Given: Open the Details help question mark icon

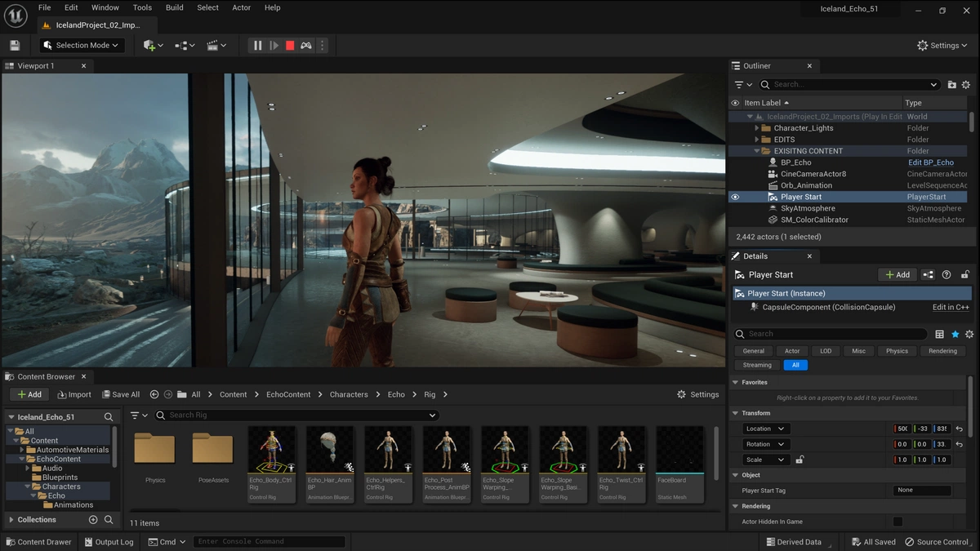Looking at the screenshot, I should tap(947, 275).
